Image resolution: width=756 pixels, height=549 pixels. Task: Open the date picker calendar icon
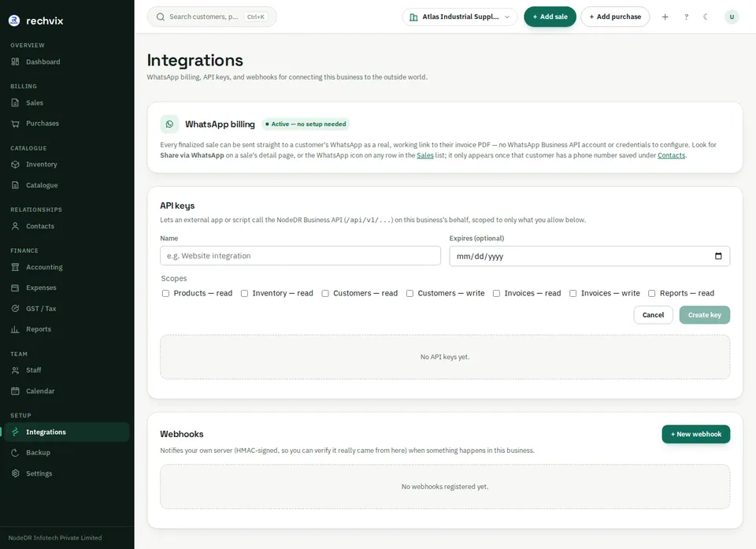click(x=718, y=256)
